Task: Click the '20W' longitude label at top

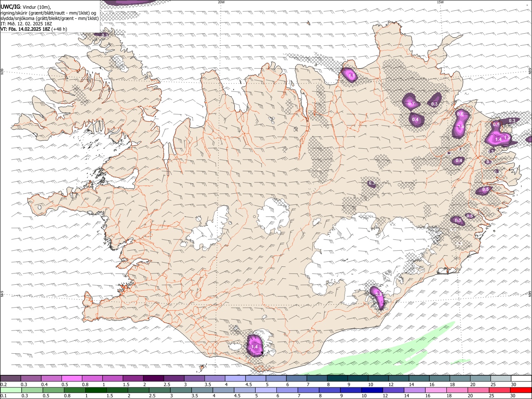Action: click(x=221, y=2)
